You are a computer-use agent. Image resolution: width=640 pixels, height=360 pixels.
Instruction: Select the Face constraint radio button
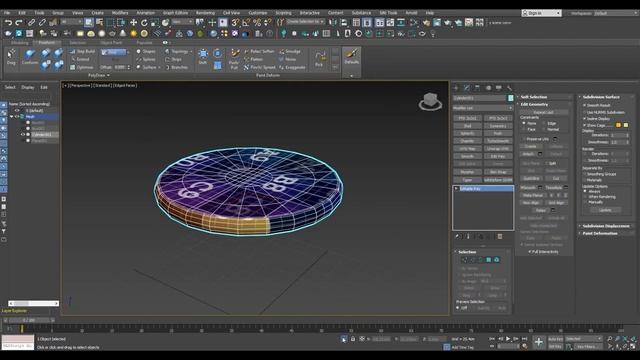[x=524, y=129]
